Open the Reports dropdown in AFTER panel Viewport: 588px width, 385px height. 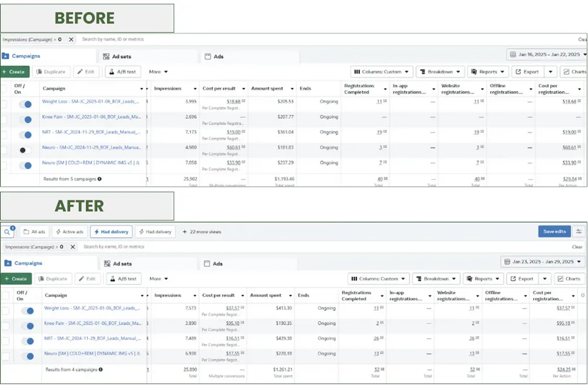tap(484, 279)
